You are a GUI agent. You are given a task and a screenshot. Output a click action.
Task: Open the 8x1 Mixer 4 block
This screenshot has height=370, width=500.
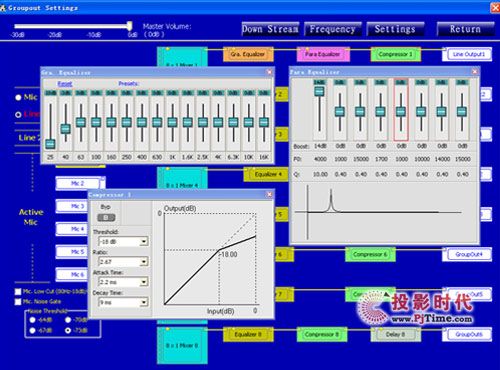(x=182, y=179)
